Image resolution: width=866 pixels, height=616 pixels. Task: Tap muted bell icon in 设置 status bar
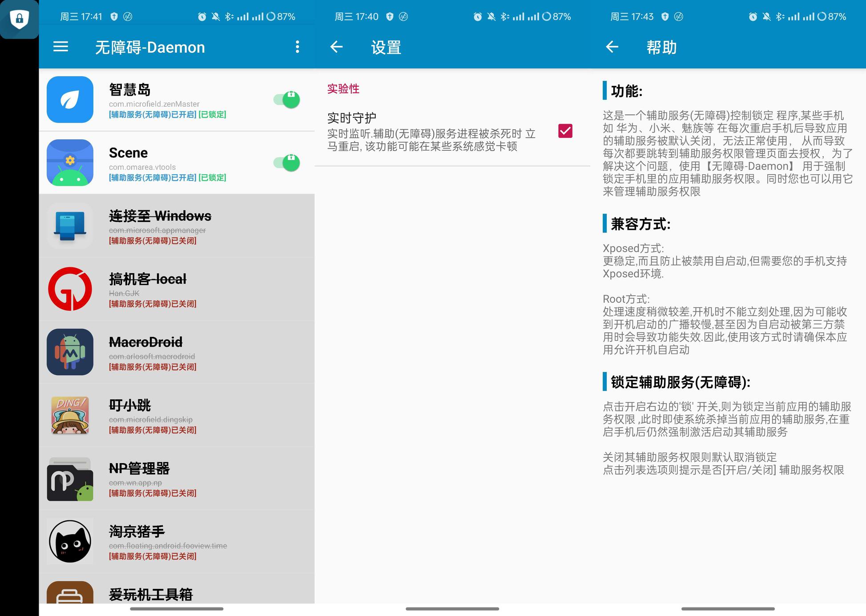491,17
